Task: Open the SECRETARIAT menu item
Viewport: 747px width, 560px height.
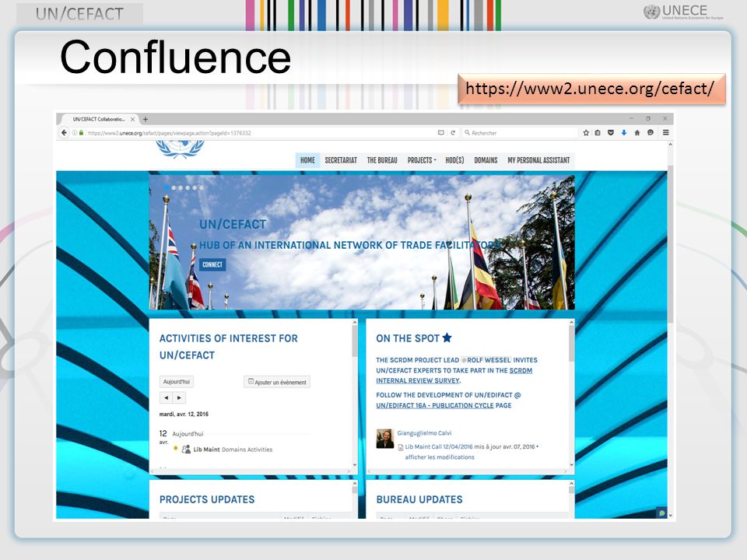Action: click(x=341, y=160)
